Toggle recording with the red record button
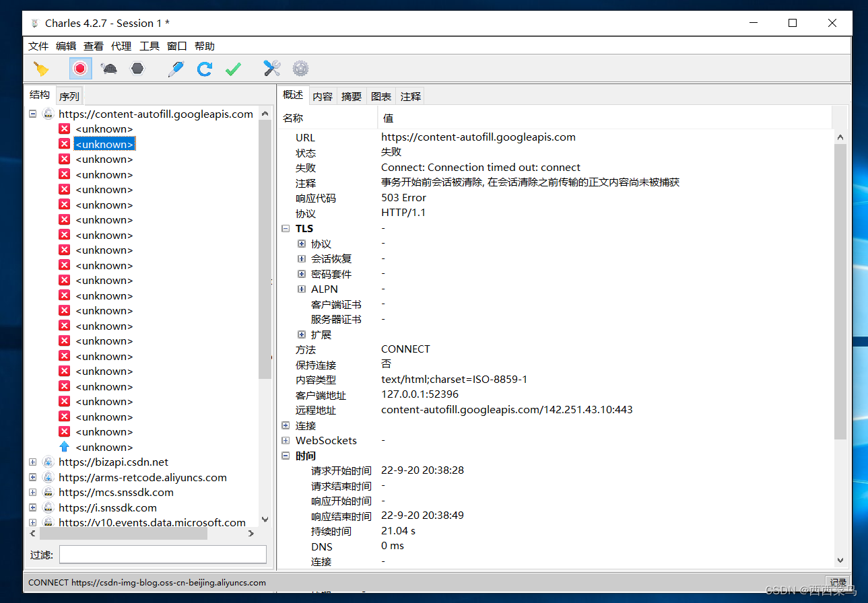 tap(79, 68)
